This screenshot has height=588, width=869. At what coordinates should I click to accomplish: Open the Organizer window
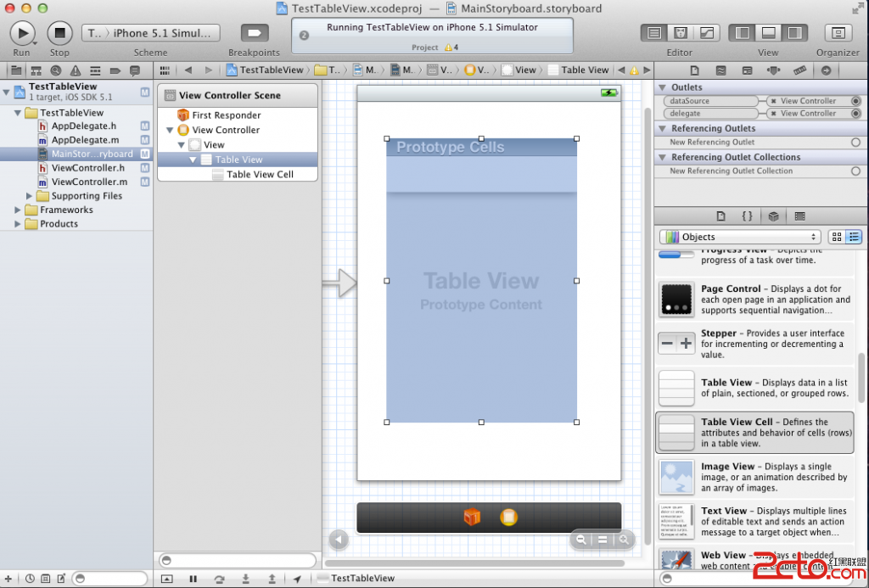(838, 33)
